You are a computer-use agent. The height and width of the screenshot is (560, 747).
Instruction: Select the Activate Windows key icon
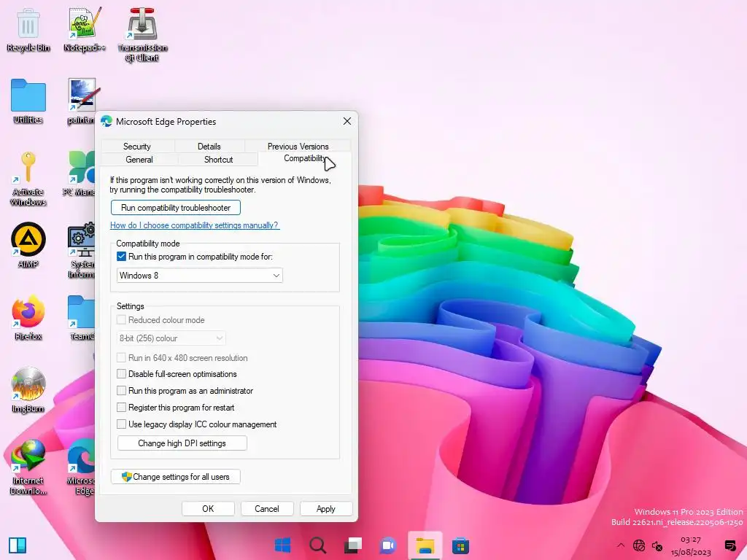pos(28,179)
